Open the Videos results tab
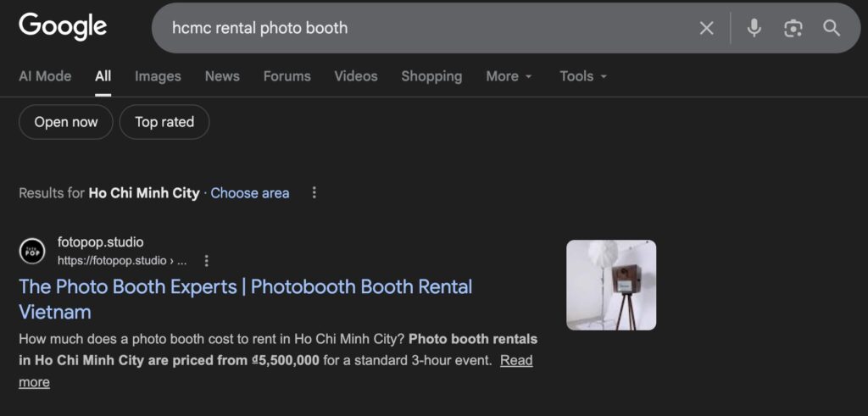The image size is (868, 416). tap(355, 76)
